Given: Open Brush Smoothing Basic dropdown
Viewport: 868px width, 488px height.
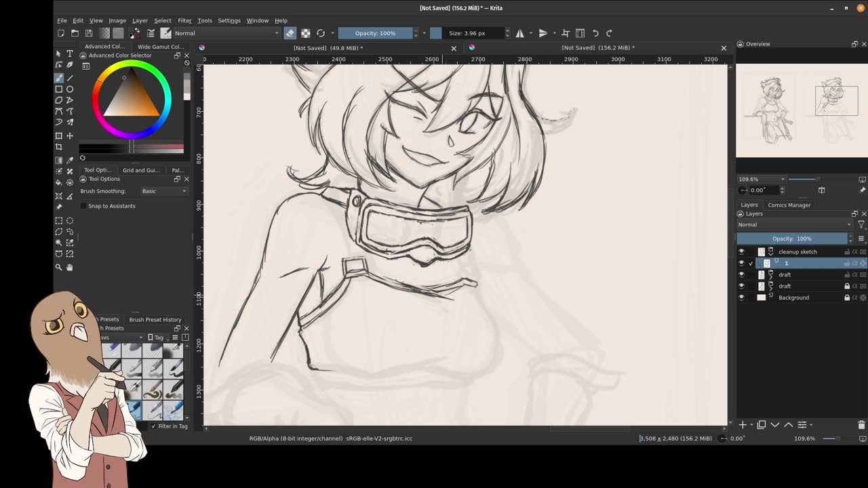Looking at the screenshot, I should pyautogui.click(x=163, y=191).
